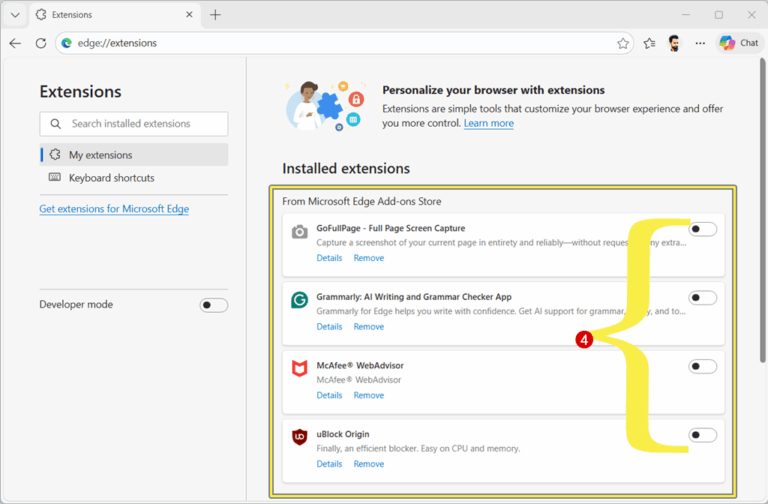The height and width of the screenshot is (504, 768).
Task: Click the vertical page scrollbar
Action: tap(762, 211)
